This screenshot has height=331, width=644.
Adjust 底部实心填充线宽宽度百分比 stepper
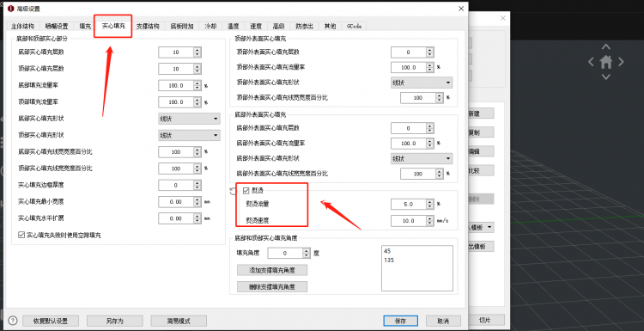(197, 151)
